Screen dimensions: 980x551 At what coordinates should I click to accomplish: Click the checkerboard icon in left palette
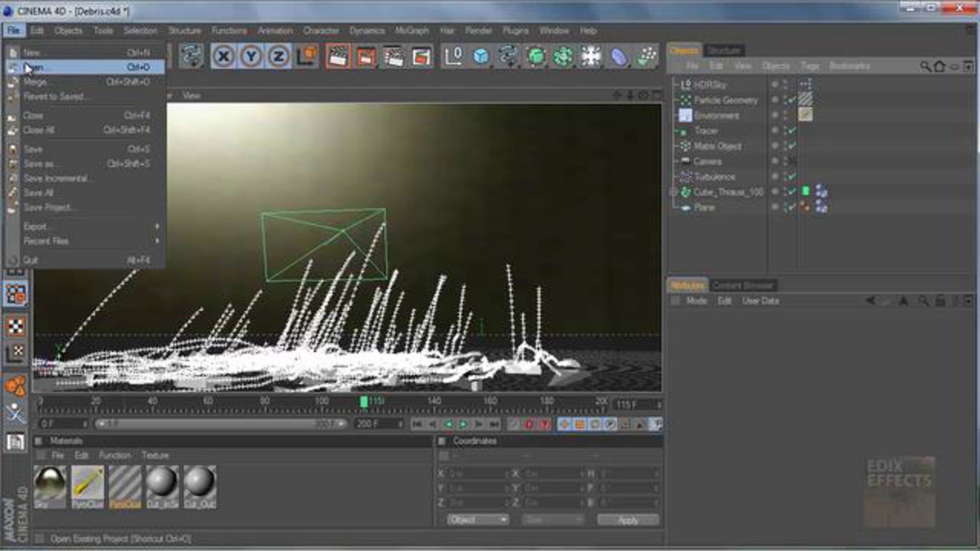[x=16, y=327]
